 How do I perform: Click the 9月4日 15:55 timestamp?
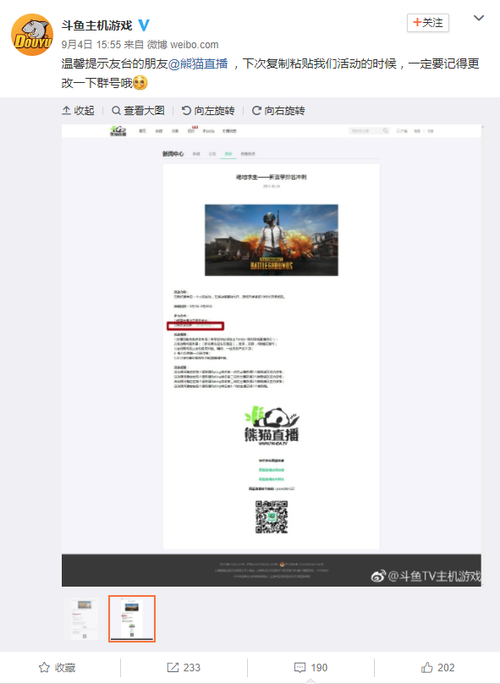point(91,44)
